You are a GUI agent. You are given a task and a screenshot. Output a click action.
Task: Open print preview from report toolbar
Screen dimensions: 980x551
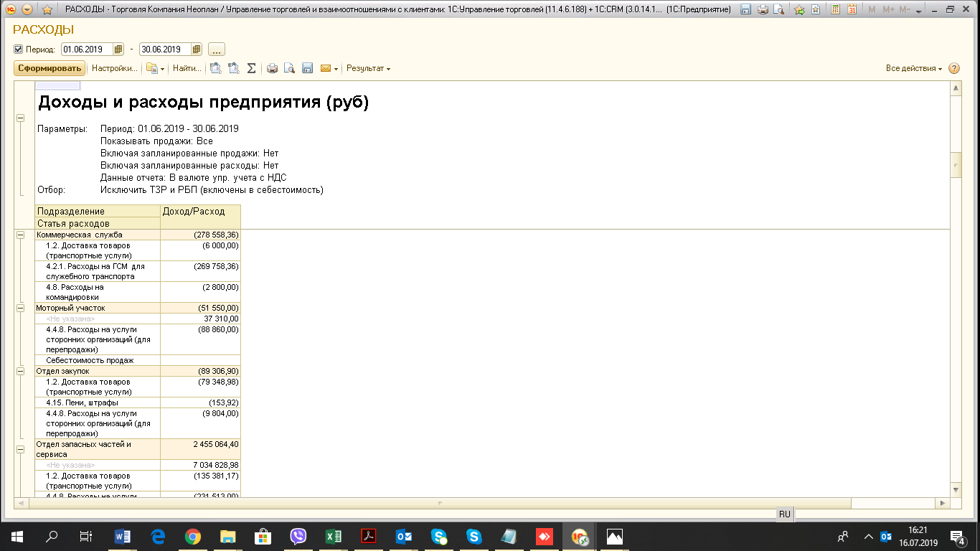click(x=289, y=69)
